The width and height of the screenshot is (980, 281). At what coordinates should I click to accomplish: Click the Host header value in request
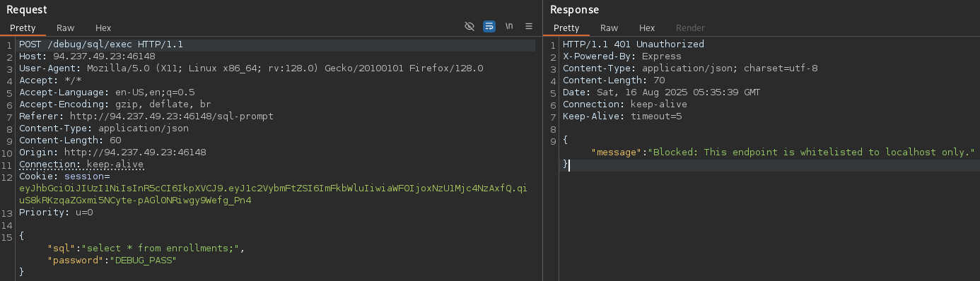(105, 56)
